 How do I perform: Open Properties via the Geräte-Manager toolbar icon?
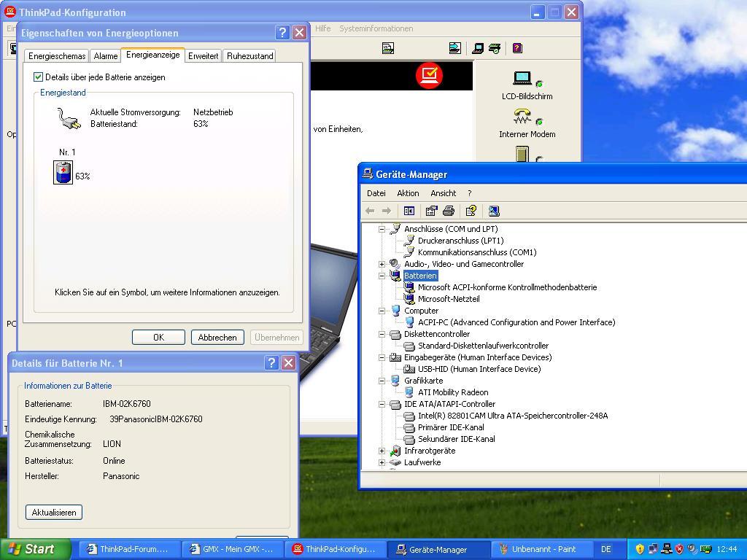[432, 211]
